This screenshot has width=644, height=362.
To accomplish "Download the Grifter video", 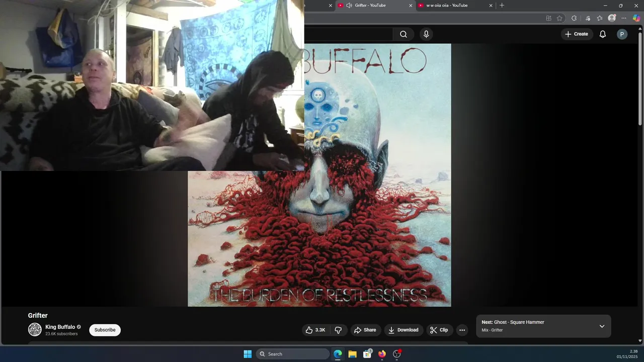I will (x=404, y=330).
